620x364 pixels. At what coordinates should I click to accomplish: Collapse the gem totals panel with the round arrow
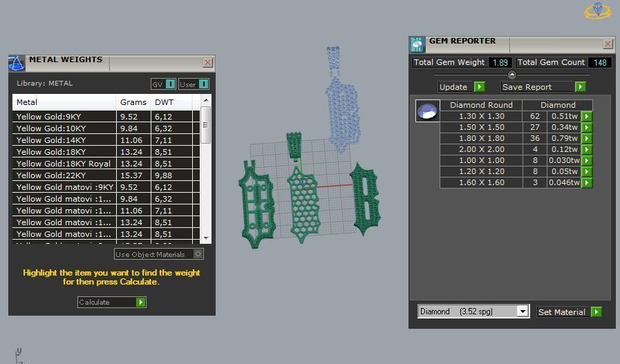tap(511, 75)
